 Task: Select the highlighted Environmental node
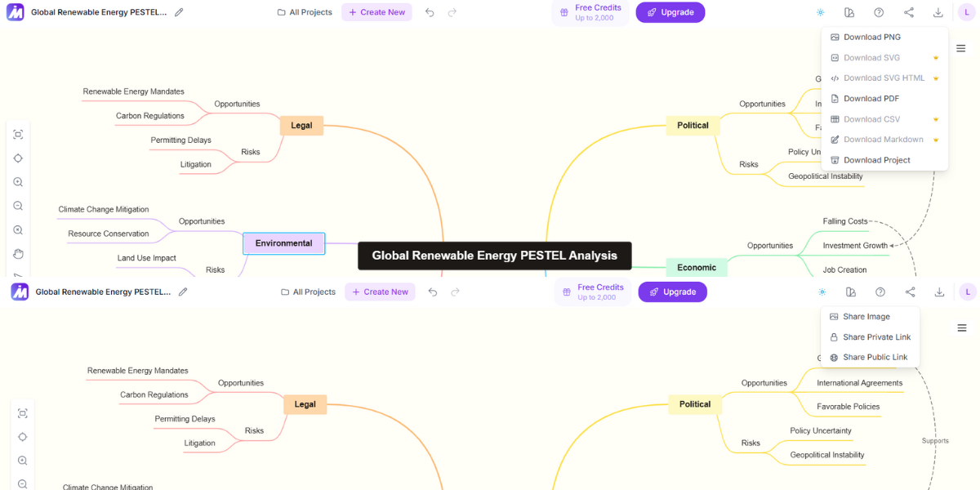283,243
